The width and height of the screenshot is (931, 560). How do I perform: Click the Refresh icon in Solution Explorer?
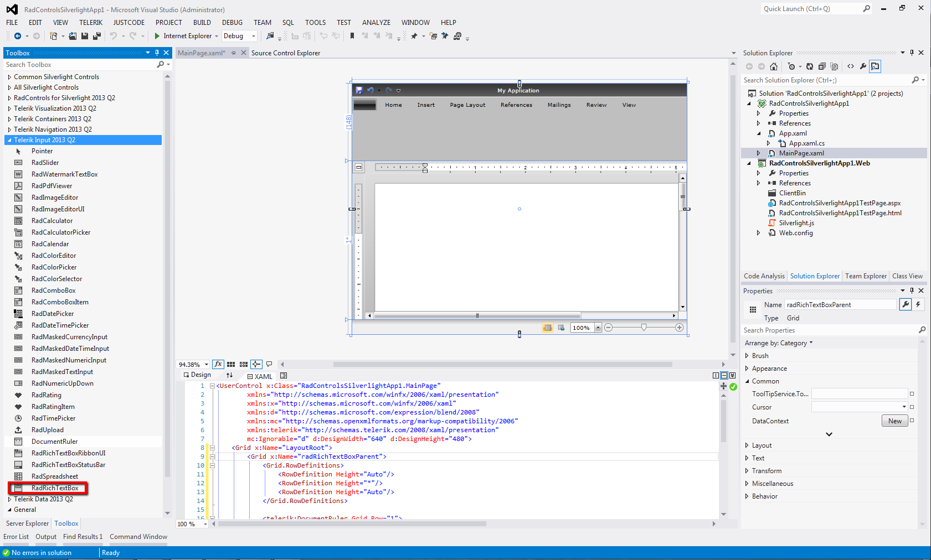tap(810, 66)
